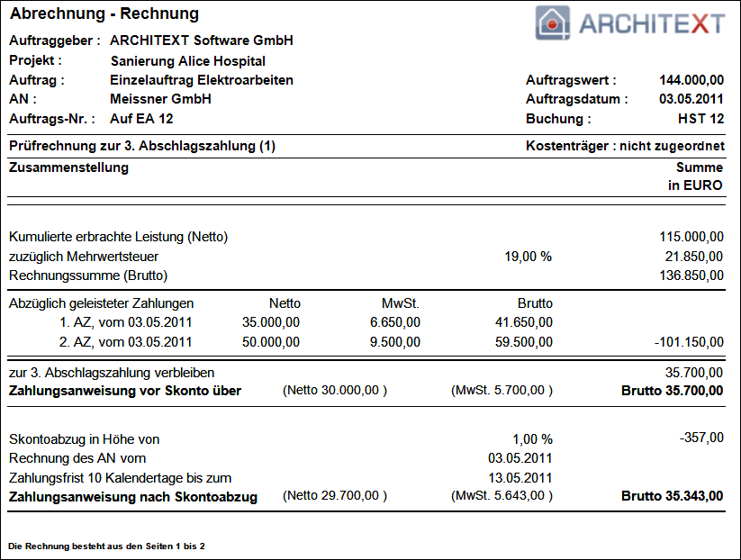The width and height of the screenshot is (741, 560).
Task: Click VAT amount 6.650,00
Action: [x=395, y=322]
